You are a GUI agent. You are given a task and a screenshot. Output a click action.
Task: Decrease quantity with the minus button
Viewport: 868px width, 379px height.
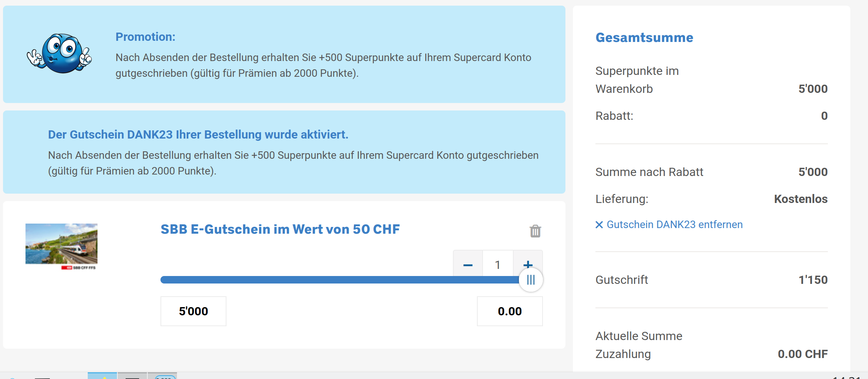[x=468, y=265]
